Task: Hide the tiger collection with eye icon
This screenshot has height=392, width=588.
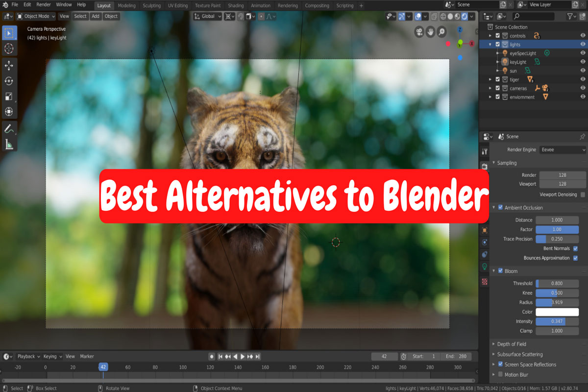Action: (x=583, y=79)
